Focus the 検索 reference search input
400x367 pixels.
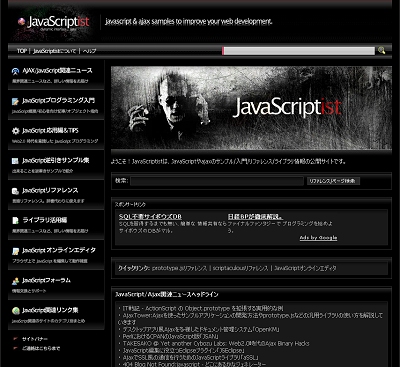click(x=217, y=181)
